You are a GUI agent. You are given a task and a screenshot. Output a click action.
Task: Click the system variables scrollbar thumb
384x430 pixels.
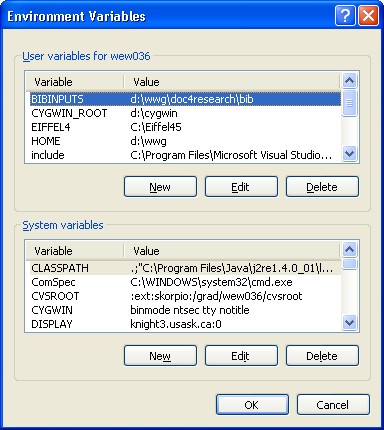350,264
